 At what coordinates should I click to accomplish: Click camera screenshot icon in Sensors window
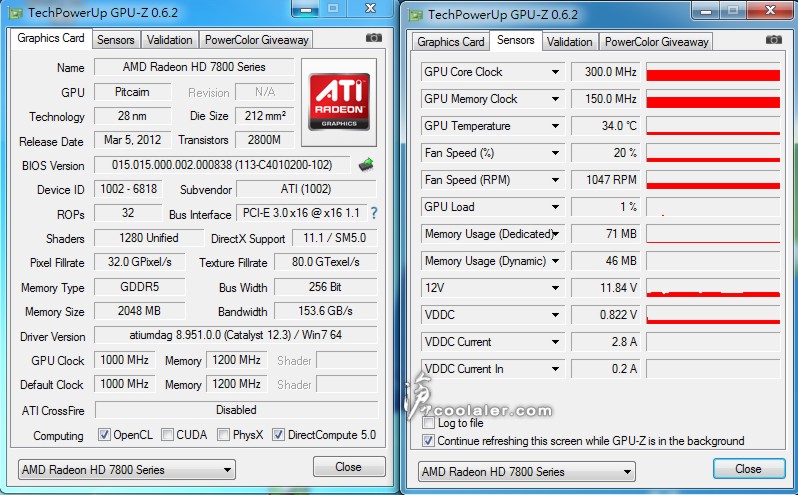pos(774,40)
